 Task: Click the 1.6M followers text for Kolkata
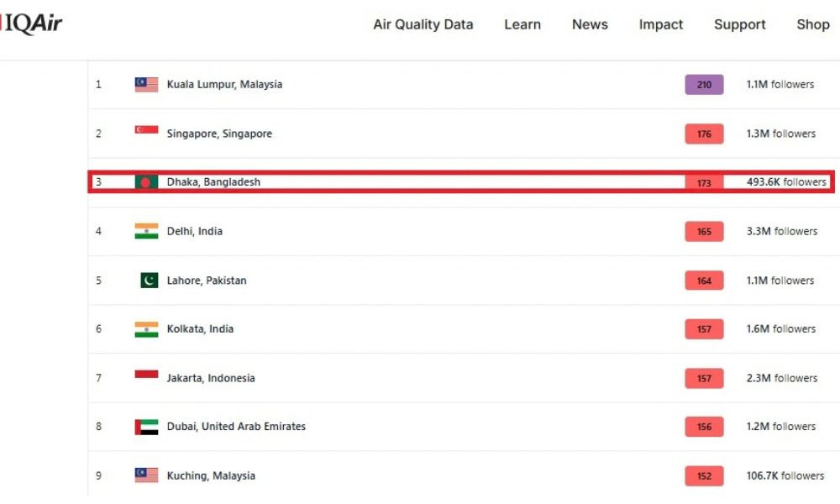pyautogui.click(x=780, y=328)
